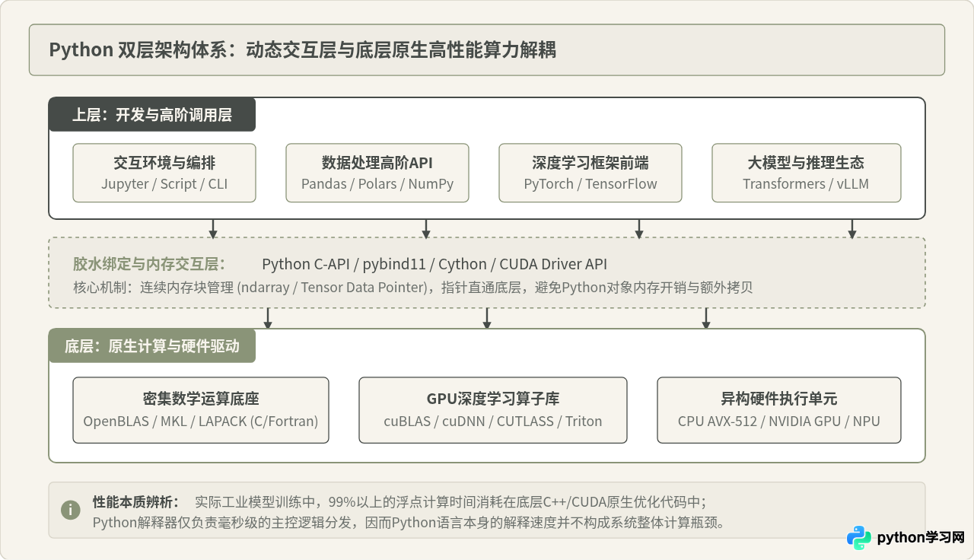Click the text cuBLAS / cuDNN / CUTLASS / Triton

click(493, 422)
